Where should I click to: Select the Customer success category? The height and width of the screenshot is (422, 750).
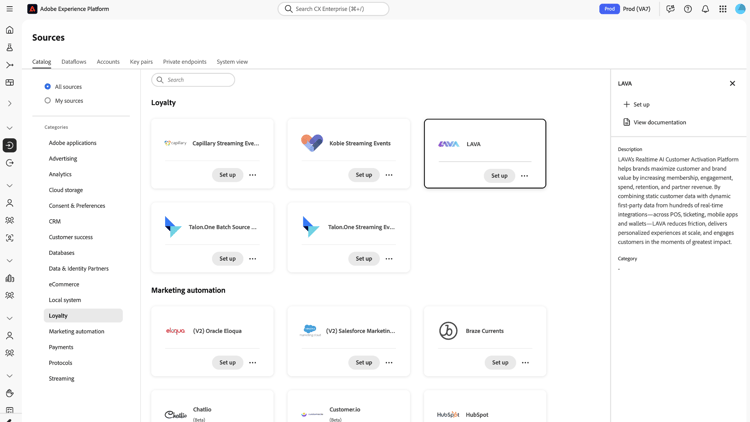click(x=70, y=237)
